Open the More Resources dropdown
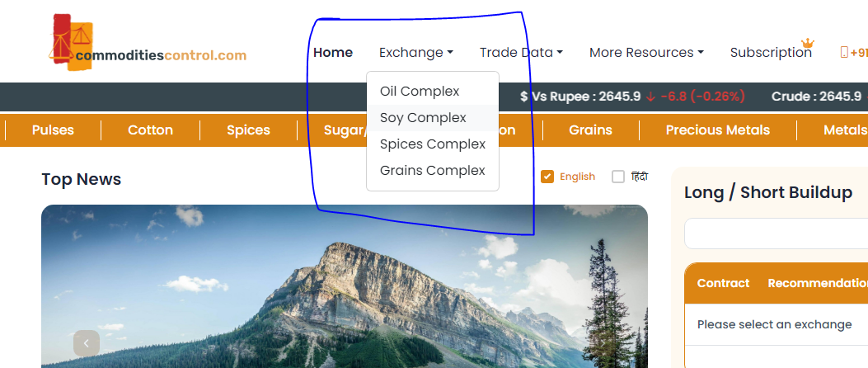The width and height of the screenshot is (868, 368). (646, 53)
